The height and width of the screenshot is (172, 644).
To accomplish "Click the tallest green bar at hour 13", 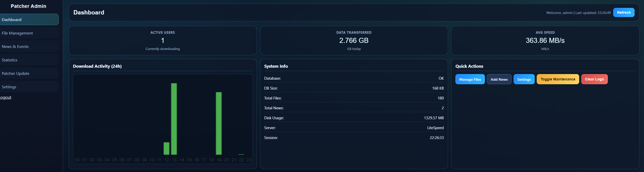I will point(174,119).
